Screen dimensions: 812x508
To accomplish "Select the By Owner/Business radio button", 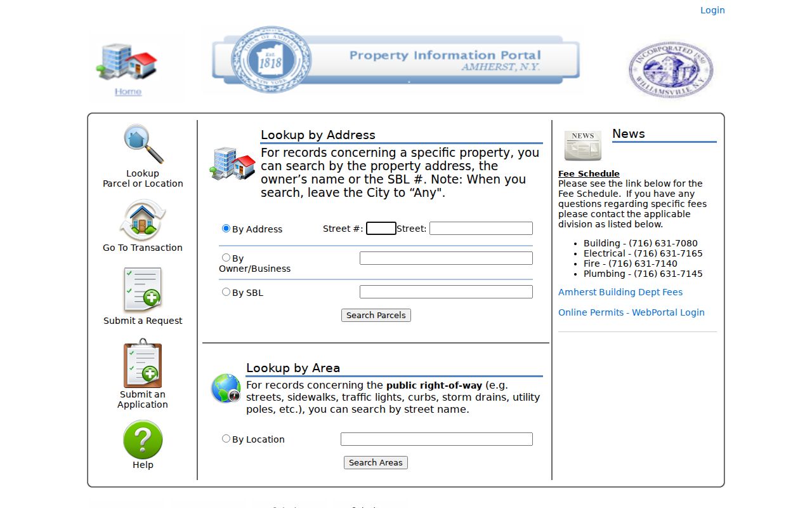I will tap(226, 258).
